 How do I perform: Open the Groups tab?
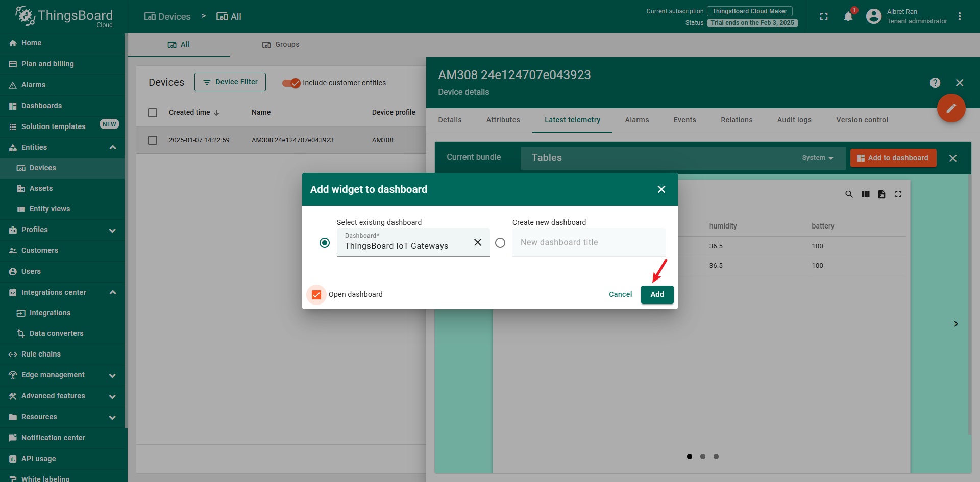(281, 45)
